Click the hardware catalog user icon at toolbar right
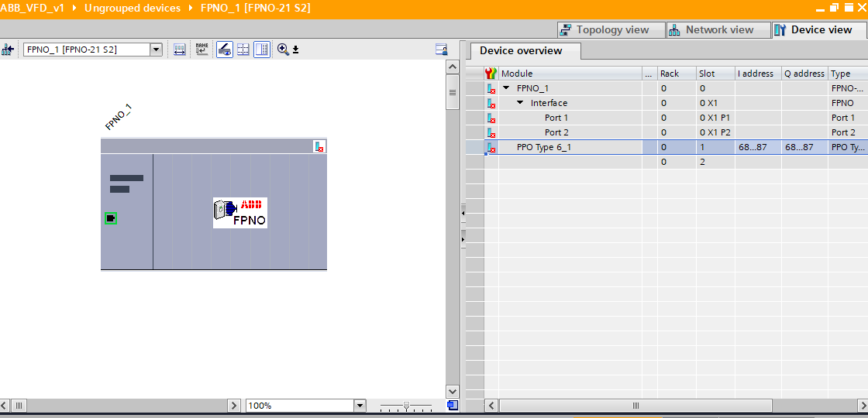Viewport: 868px width, 418px height. 441,50
